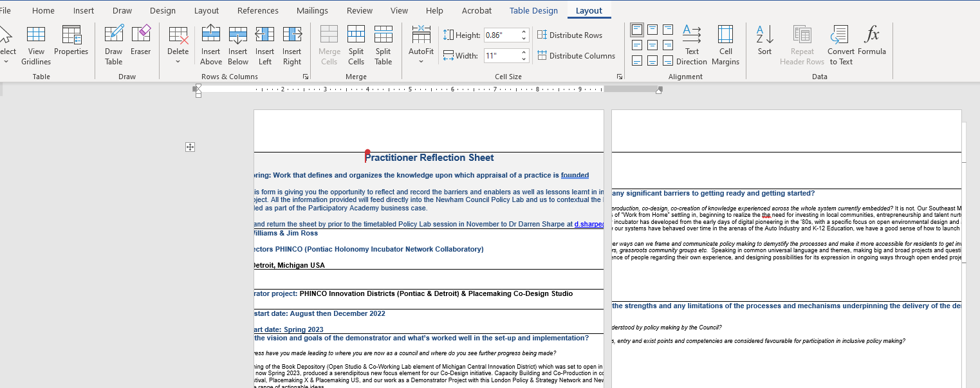Click the Practitioner Reflection Sheet heading

pyautogui.click(x=429, y=158)
